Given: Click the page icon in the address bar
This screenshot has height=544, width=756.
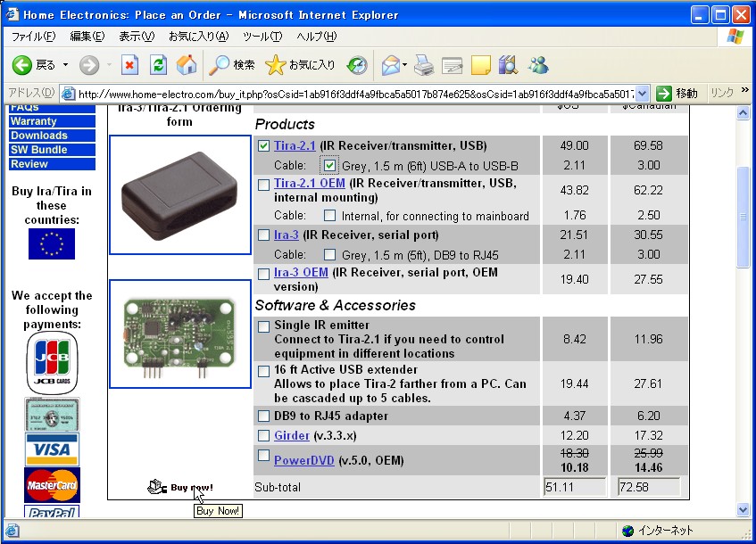Looking at the screenshot, I should pyautogui.click(x=69, y=94).
